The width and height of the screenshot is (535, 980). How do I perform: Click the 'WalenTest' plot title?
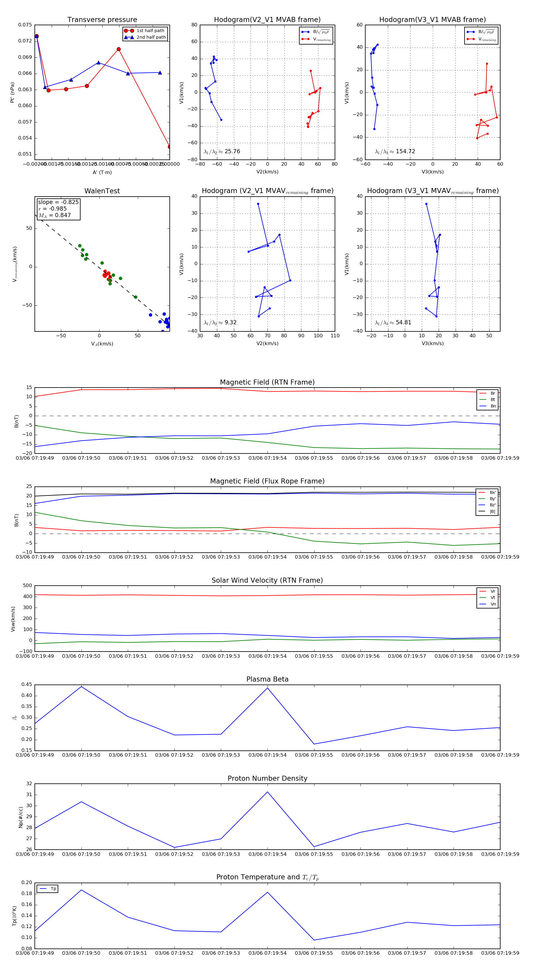(102, 191)
